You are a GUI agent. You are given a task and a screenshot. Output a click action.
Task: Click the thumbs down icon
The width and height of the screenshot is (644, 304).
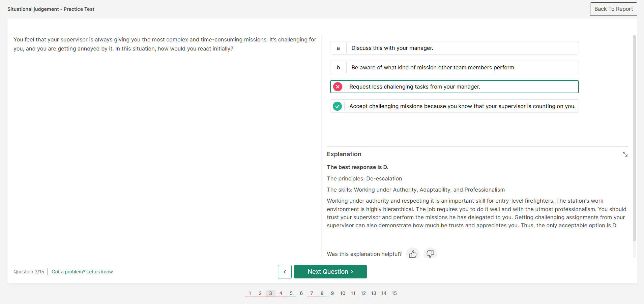click(430, 254)
